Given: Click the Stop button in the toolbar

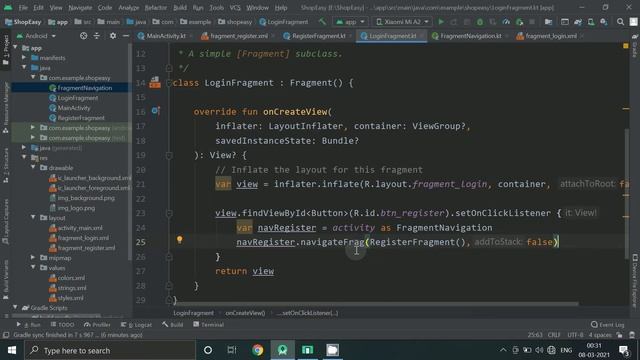Looking at the screenshot, I should pos(532,22).
